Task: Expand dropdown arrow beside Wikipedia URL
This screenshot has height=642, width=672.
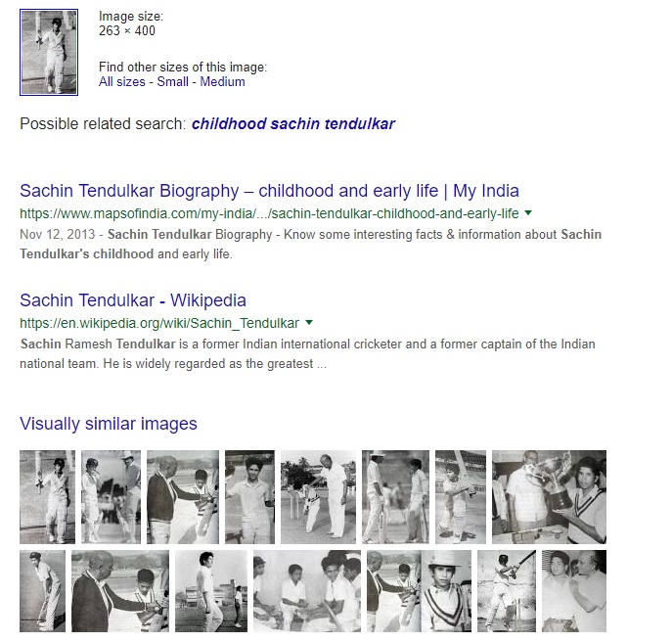Action: [309, 323]
